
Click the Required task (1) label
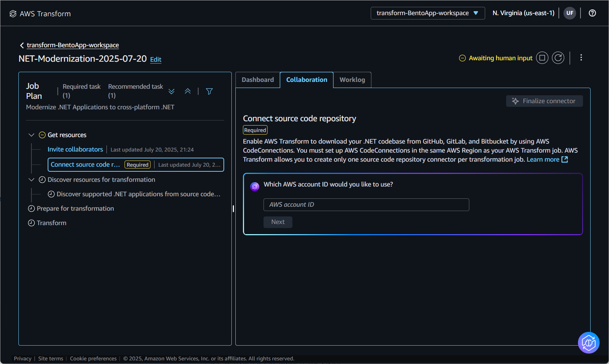tap(82, 91)
